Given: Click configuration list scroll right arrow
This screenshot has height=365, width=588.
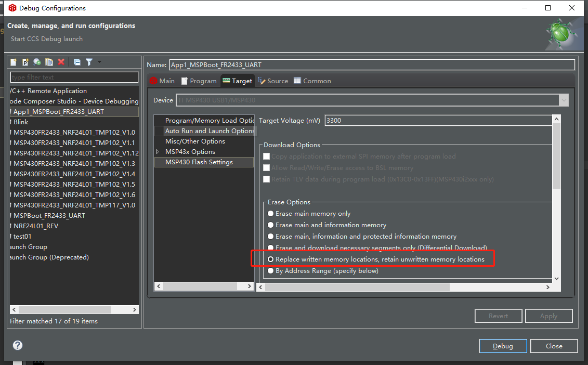Looking at the screenshot, I should click(x=135, y=309).
